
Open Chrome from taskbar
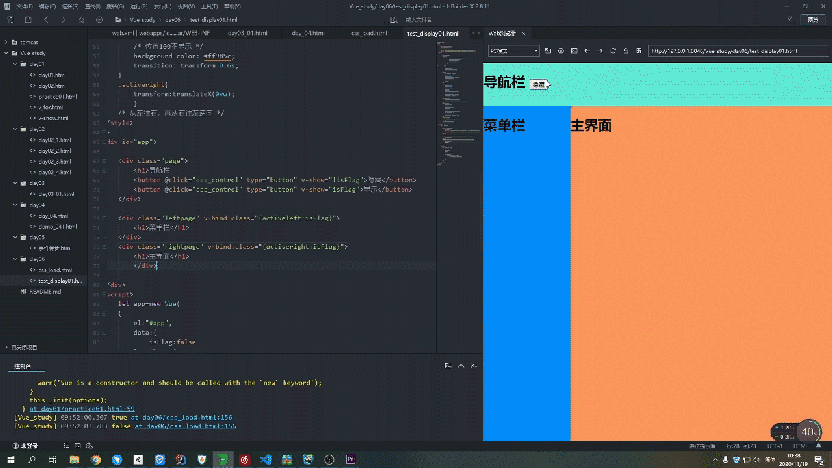click(96, 460)
